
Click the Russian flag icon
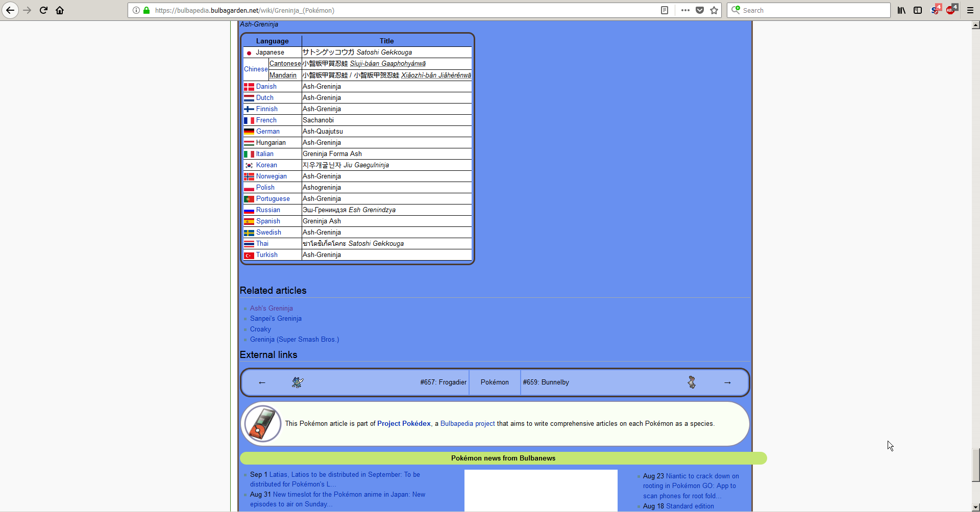[249, 210]
